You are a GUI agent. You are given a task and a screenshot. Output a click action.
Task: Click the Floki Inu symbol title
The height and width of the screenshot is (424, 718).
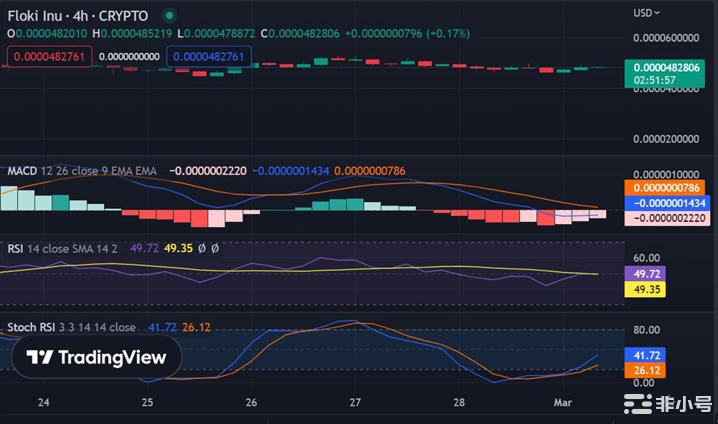tap(78, 16)
